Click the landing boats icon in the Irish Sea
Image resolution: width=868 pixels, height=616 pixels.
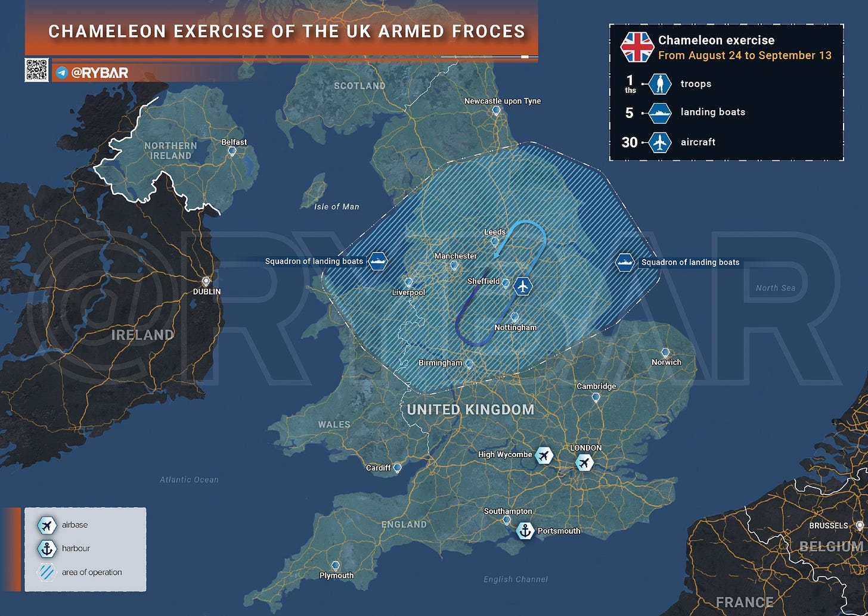point(377,261)
